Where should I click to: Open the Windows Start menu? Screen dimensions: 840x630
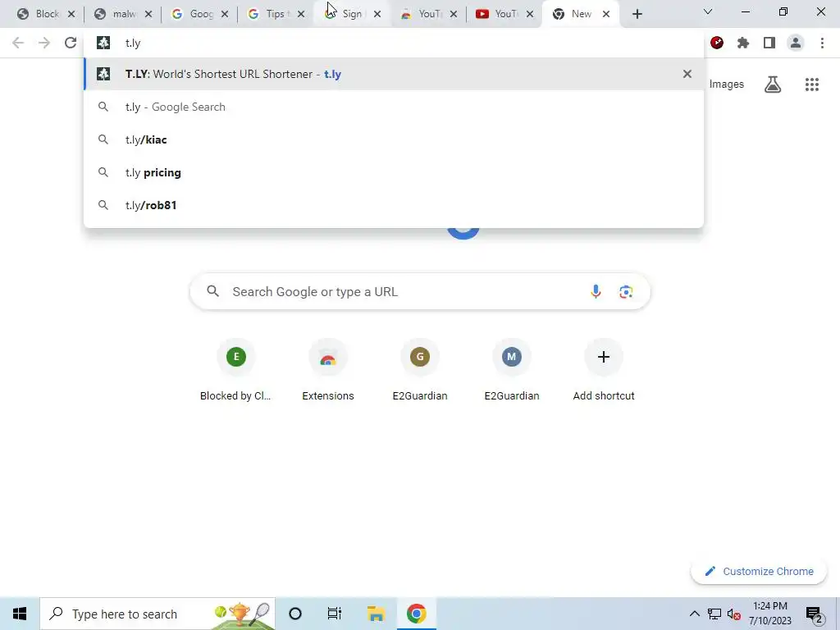pos(20,614)
